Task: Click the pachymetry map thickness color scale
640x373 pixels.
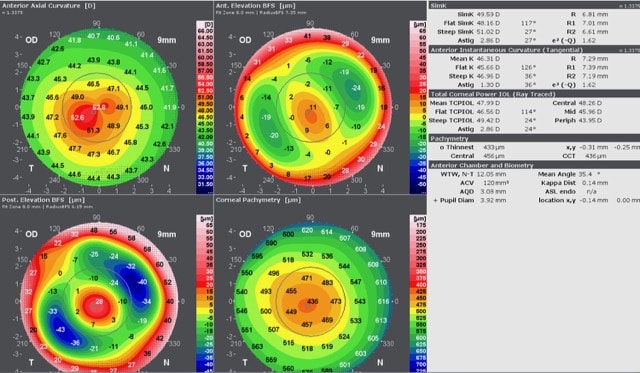Action: tap(418, 294)
